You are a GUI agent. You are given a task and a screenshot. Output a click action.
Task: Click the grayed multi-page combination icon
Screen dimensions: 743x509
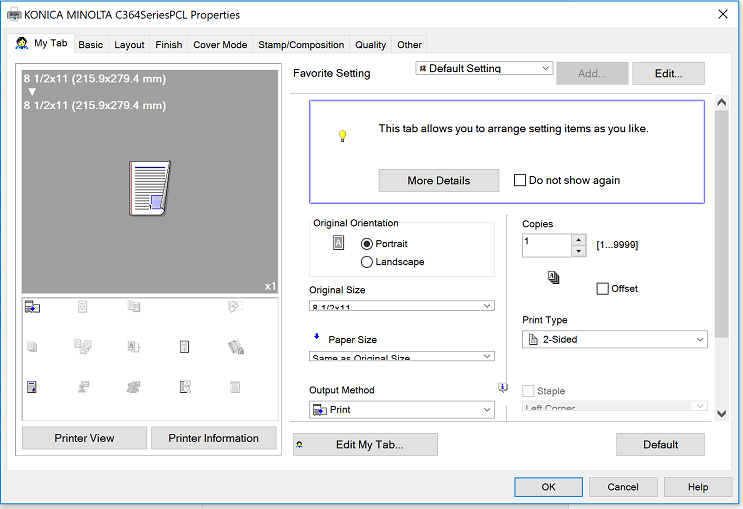(83, 347)
